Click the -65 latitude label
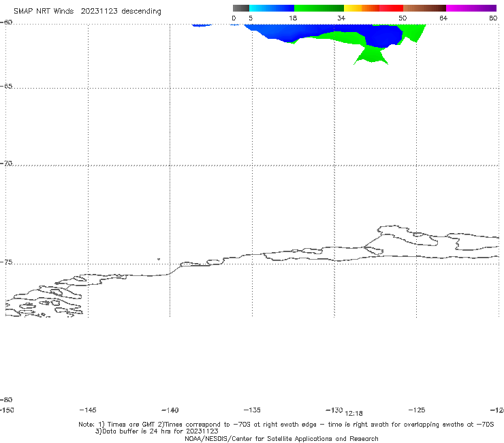504x443 pixels. pyautogui.click(x=6, y=87)
